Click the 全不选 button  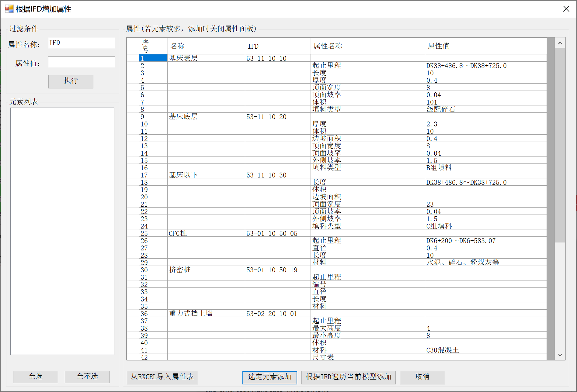pos(87,377)
